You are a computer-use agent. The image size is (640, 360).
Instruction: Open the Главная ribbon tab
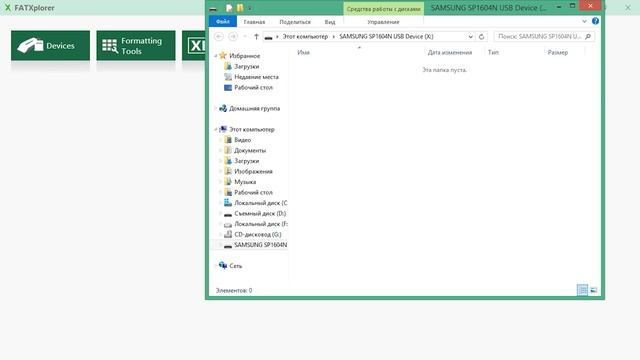(x=254, y=22)
